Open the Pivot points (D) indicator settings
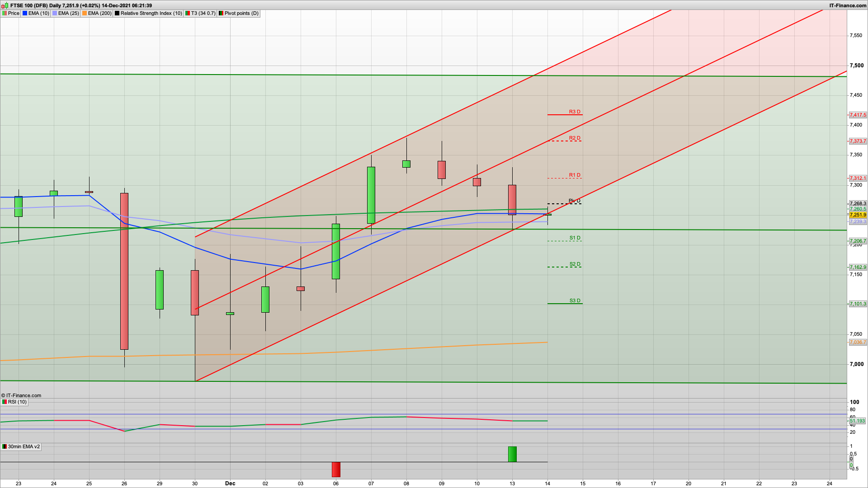This screenshot has width=868, height=488. [x=239, y=13]
